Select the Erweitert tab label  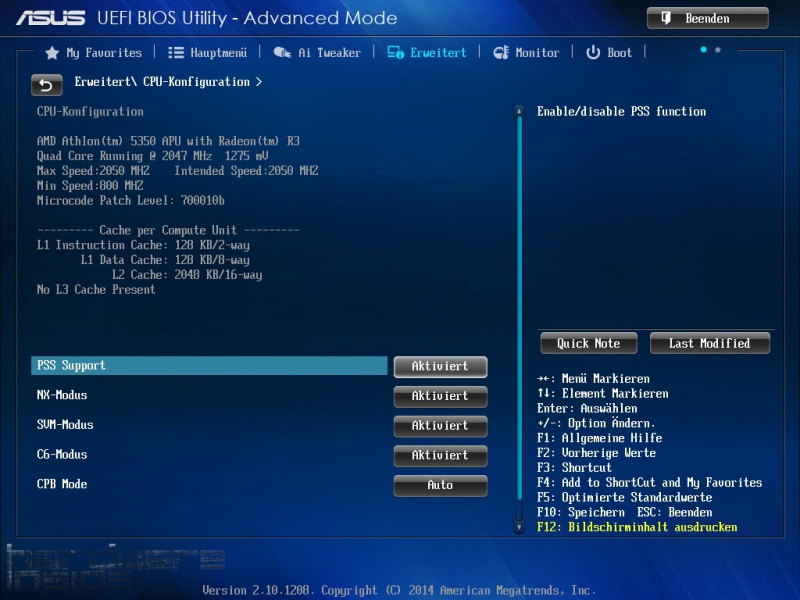[438, 53]
